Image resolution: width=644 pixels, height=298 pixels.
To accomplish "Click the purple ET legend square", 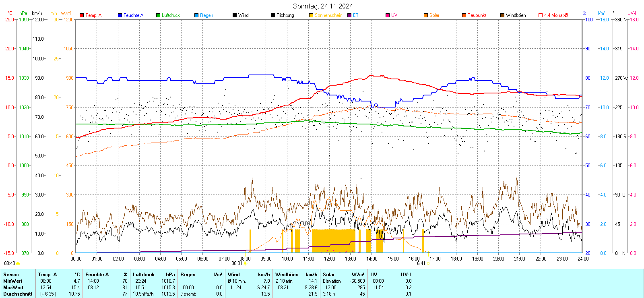I will (349, 15).
